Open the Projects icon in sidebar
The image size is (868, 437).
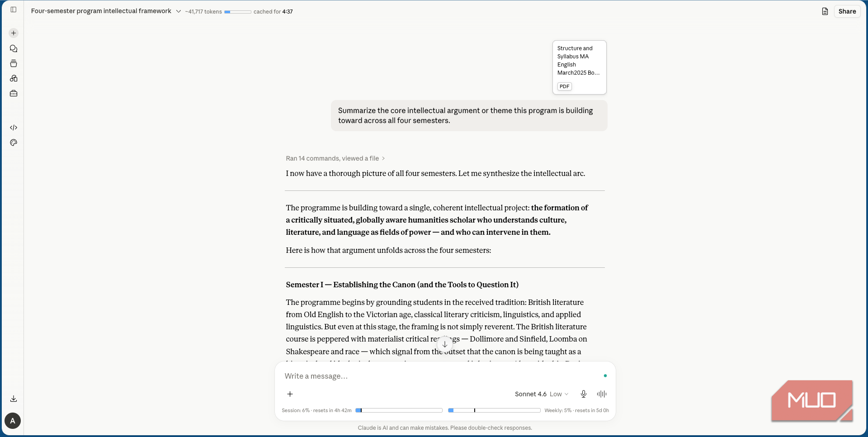point(14,63)
